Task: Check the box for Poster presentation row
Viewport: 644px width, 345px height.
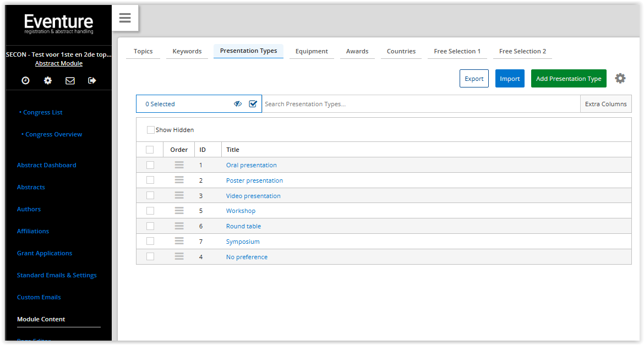Action: (x=150, y=180)
